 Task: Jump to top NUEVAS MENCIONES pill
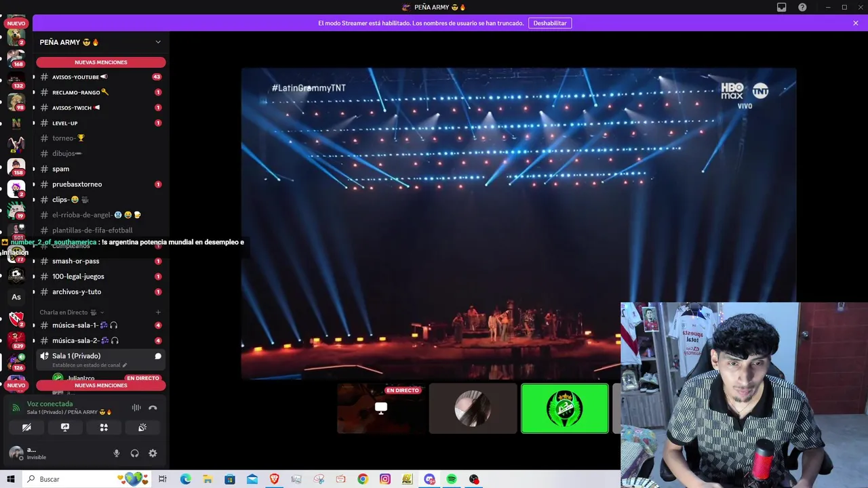pyautogui.click(x=101, y=62)
